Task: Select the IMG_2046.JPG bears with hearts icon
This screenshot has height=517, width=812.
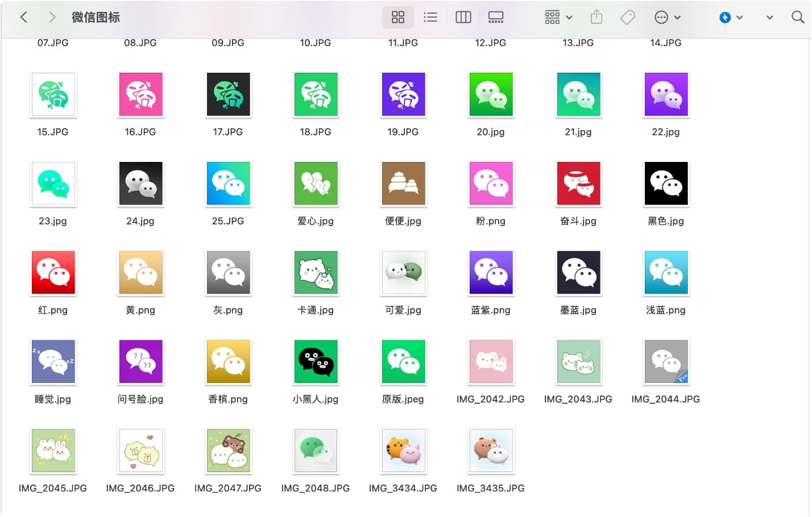Action: [x=140, y=451]
